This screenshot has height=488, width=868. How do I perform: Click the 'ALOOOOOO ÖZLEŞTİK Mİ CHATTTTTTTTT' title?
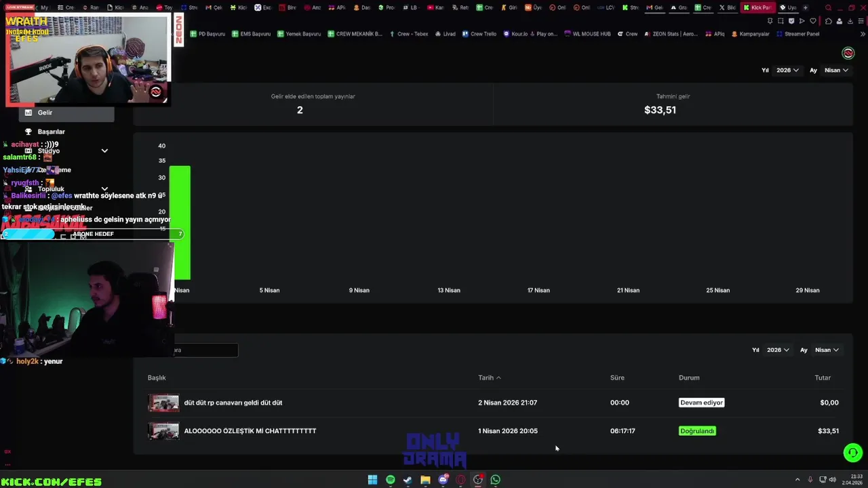coord(250,431)
